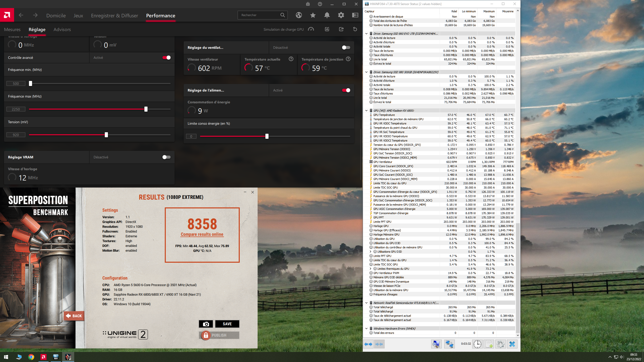Open AMD Software help question-mark icon in title bar
This screenshot has width=644, height=362.
(x=320, y=4)
